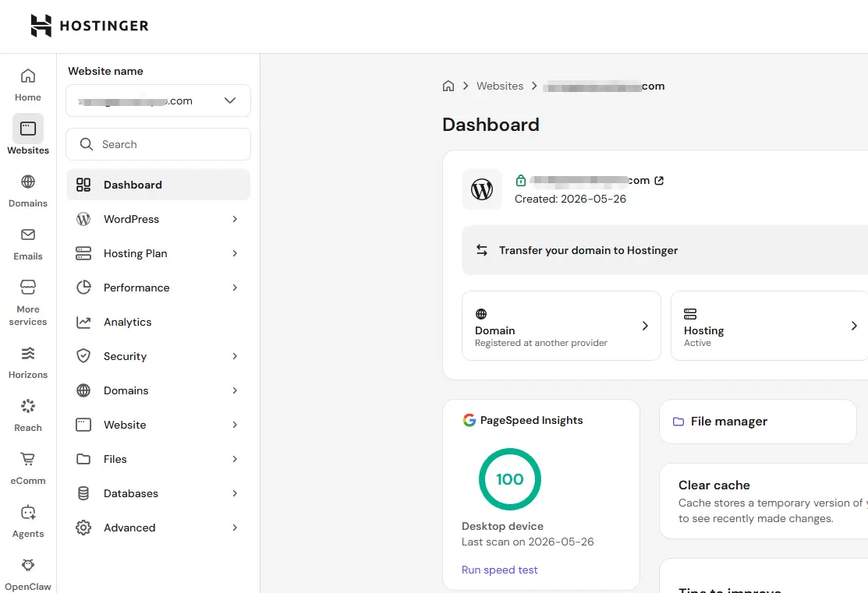Click the Hosting Plan server icon

pyautogui.click(x=83, y=253)
